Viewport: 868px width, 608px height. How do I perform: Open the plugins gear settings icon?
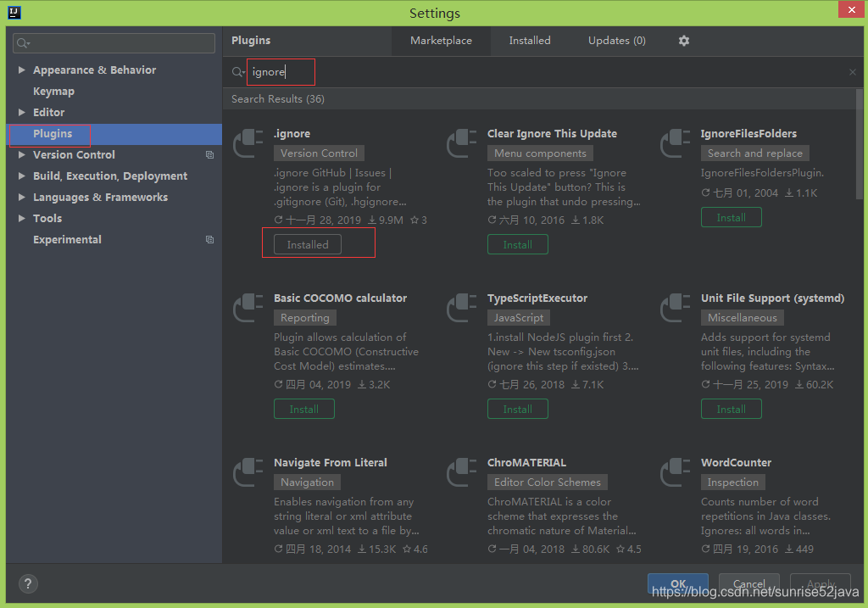(684, 41)
